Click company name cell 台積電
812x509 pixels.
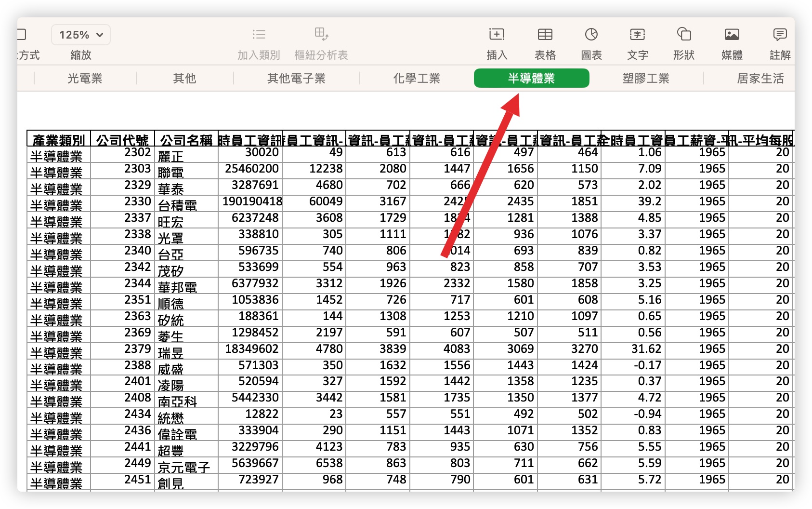pyautogui.click(x=186, y=204)
